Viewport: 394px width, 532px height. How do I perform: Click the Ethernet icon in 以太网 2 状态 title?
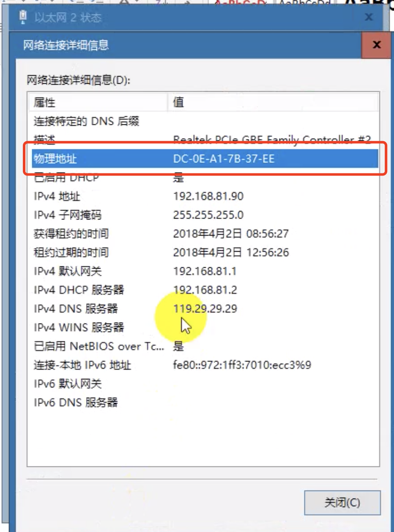[23, 17]
